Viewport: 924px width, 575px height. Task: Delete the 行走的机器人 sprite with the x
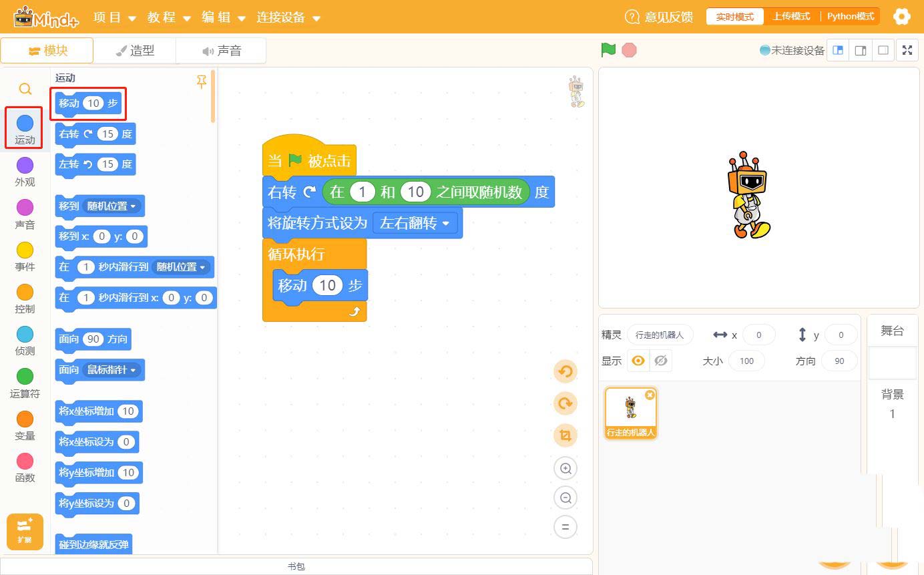(650, 395)
